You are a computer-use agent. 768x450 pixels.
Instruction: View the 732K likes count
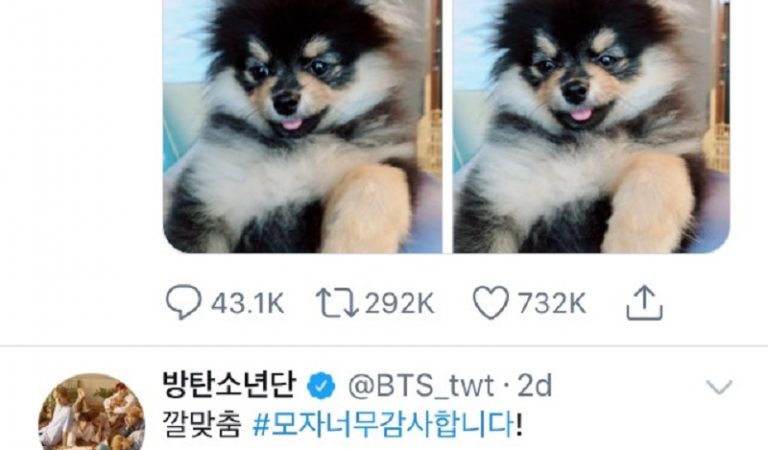tap(552, 304)
